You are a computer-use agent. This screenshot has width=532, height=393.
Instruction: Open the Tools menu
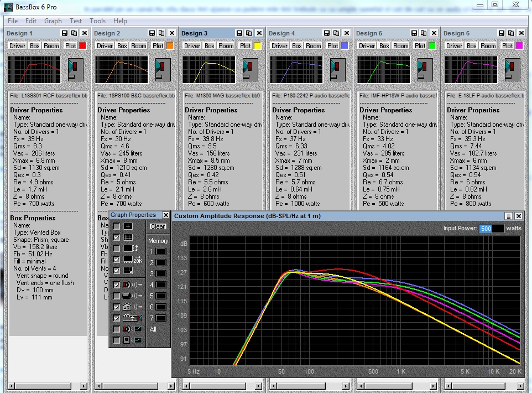tap(97, 21)
